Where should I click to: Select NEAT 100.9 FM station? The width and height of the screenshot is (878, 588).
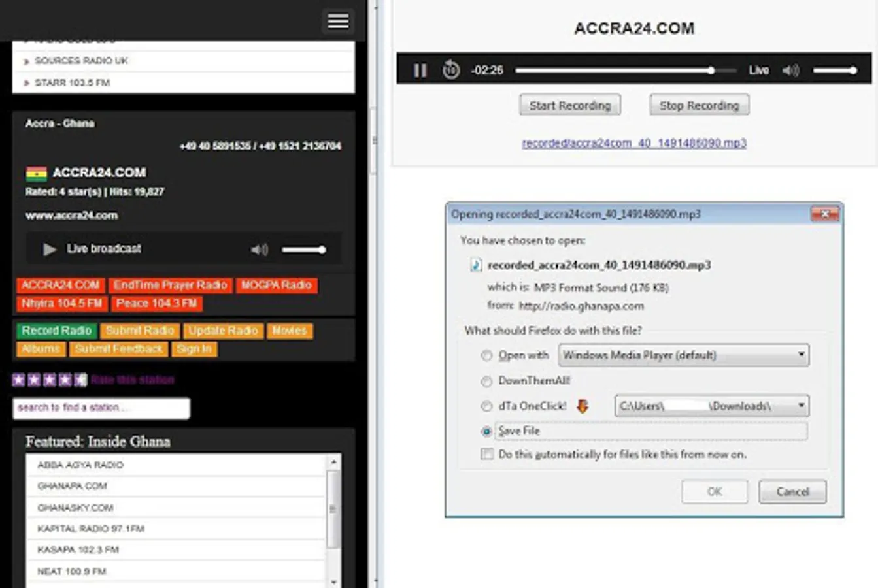[x=176, y=572]
